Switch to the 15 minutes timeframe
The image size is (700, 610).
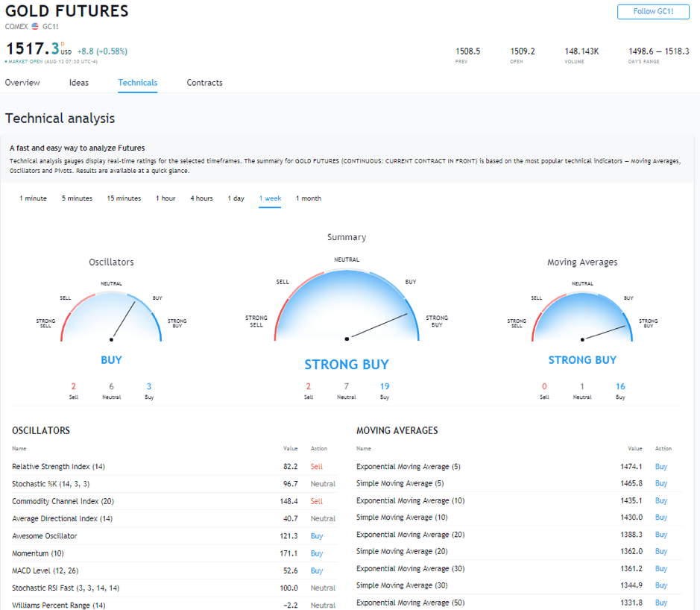pos(124,198)
